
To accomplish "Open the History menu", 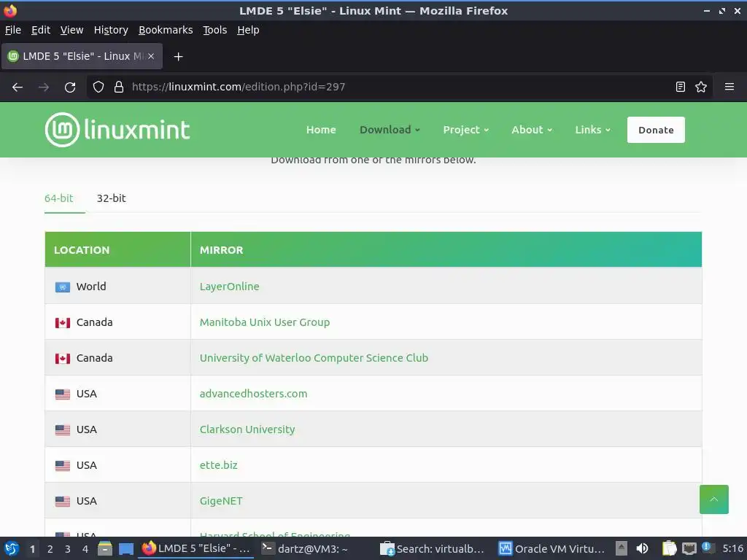I will (x=111, y=30).
